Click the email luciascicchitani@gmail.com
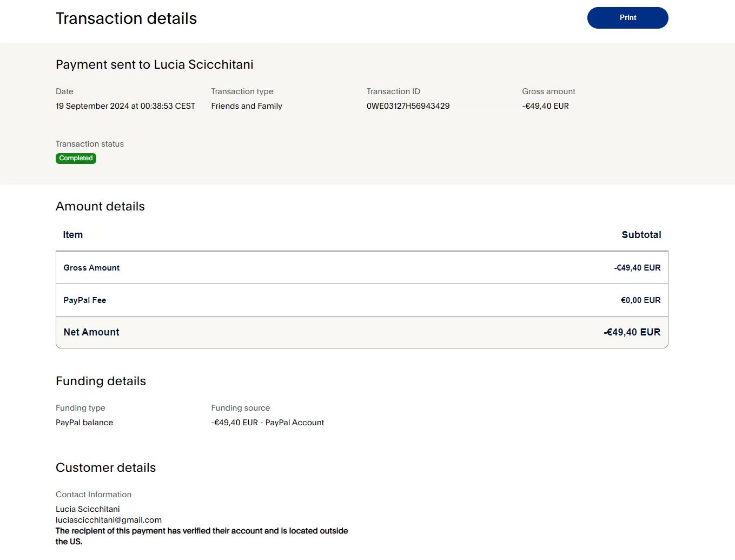 (109, 520)
